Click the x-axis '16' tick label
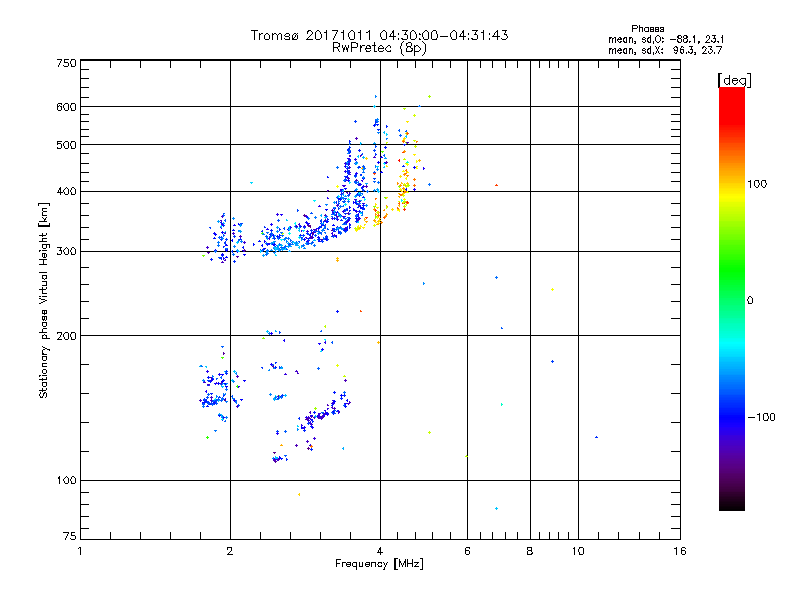The width and height of the screenshot is (800, 600). [680, 551]
